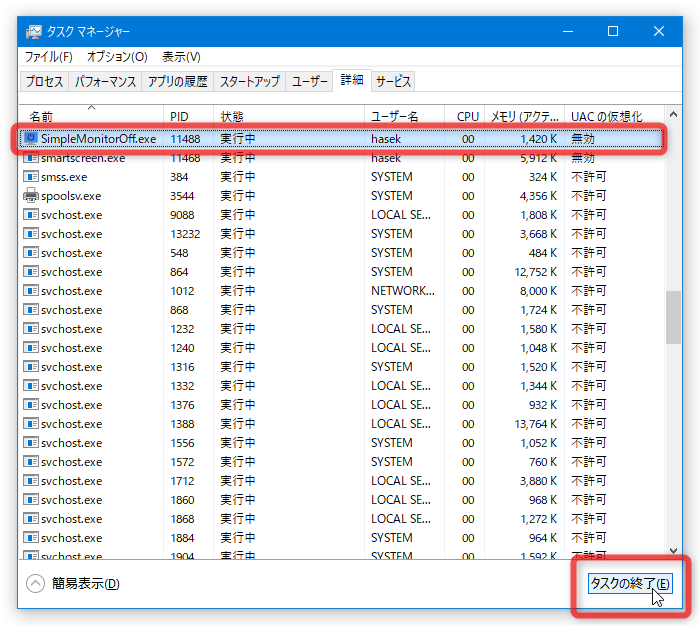Screen dimensions: 700x626
Task: Click PID cell 3544
Action: (182, 196)
